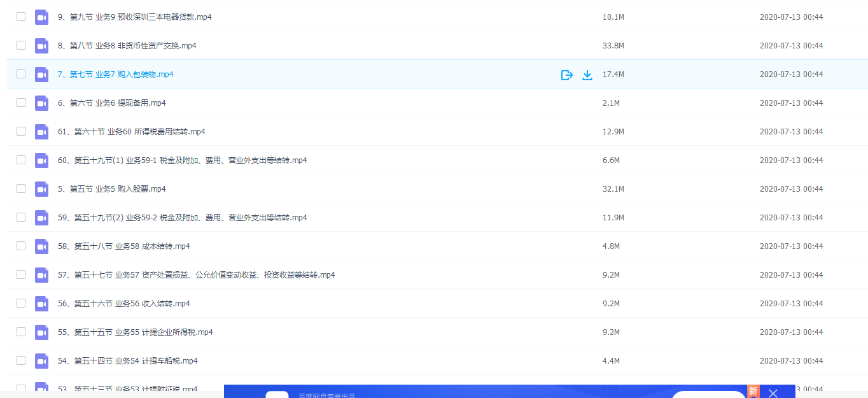Check the box beside 所得税费用结转.mp4
This screenshot has height=398, width=868.
point(21,131)
